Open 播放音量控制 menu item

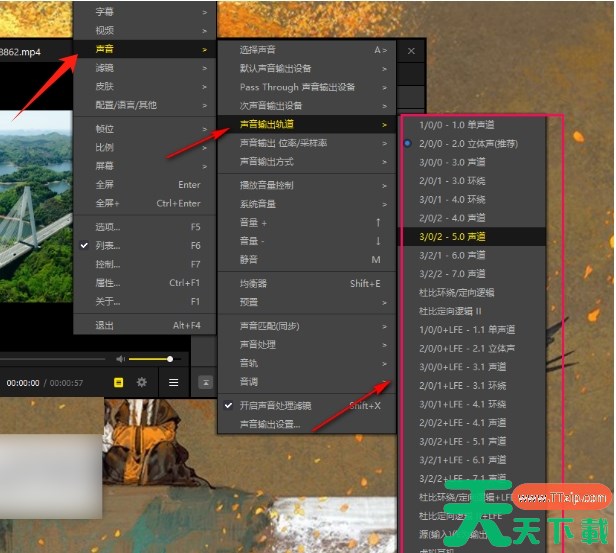306,185
